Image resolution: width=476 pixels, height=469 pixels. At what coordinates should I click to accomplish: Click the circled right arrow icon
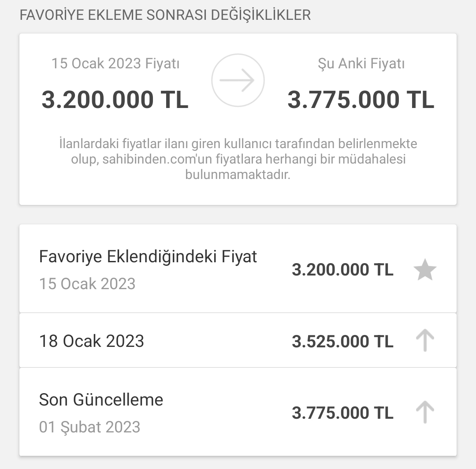click(238, 80)
